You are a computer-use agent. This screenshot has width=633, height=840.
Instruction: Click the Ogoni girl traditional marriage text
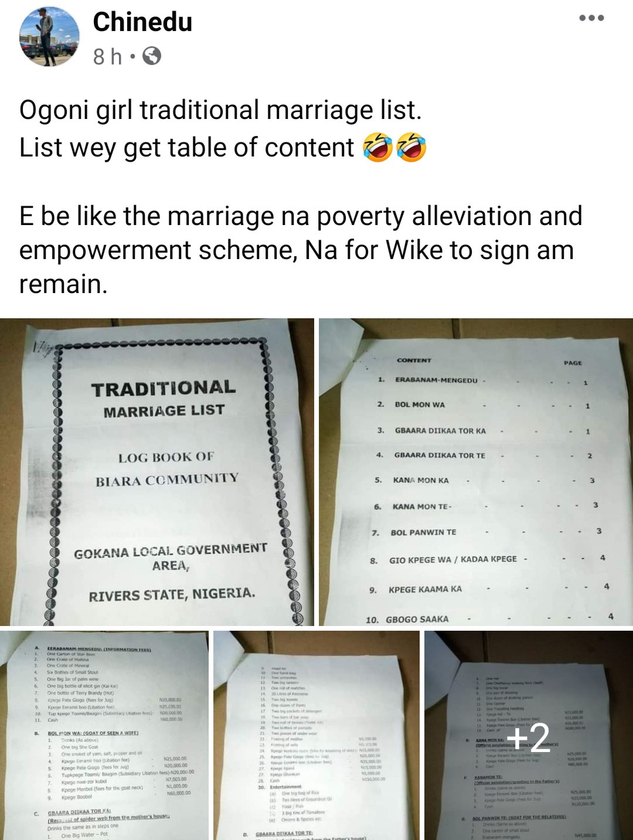coord(220,110)
